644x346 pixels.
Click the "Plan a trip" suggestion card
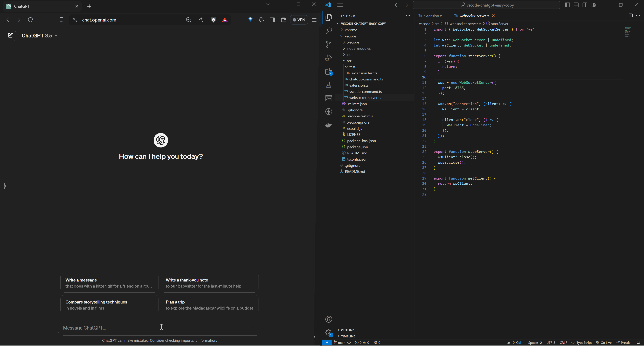[209, 305]
